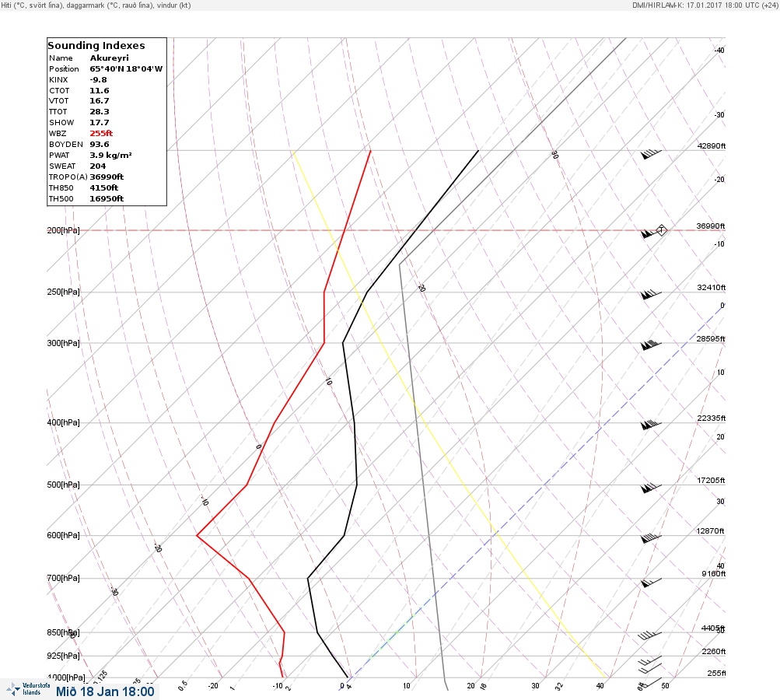Select the 400[hPa] pressure label

63,422
